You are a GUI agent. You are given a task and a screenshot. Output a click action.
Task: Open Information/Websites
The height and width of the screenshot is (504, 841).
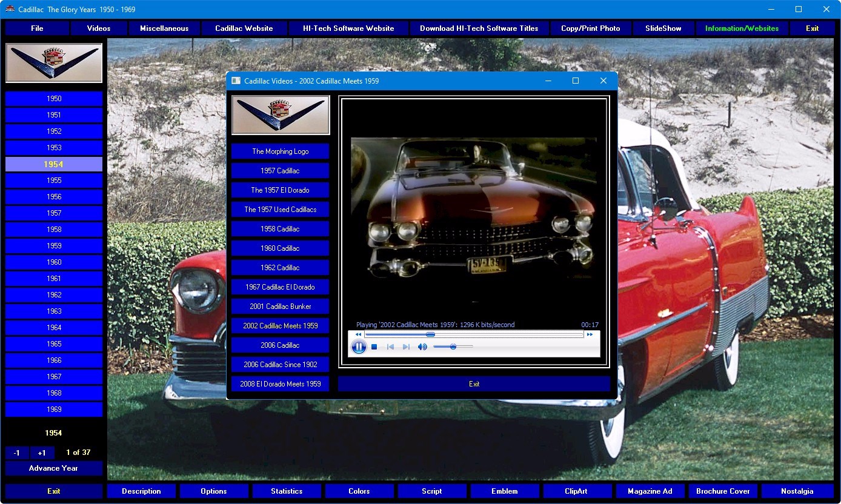pos(742,28)
